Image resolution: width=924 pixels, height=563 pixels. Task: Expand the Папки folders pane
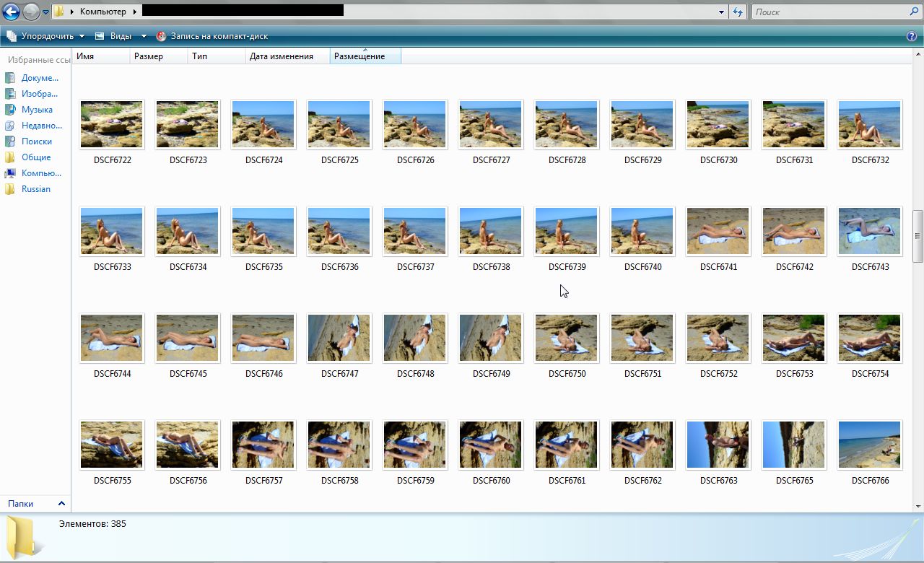pos(61,504)
